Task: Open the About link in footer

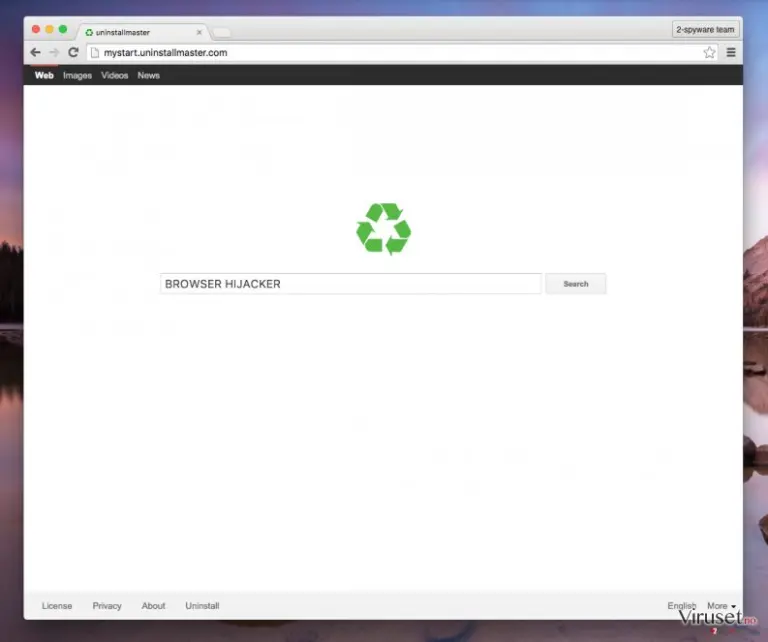Action: point(153,606)
